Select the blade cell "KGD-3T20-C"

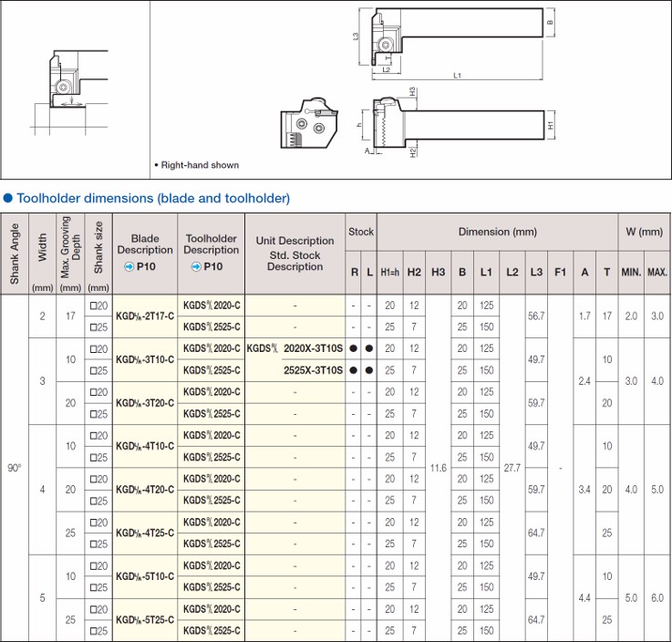(x=145, y=403)
